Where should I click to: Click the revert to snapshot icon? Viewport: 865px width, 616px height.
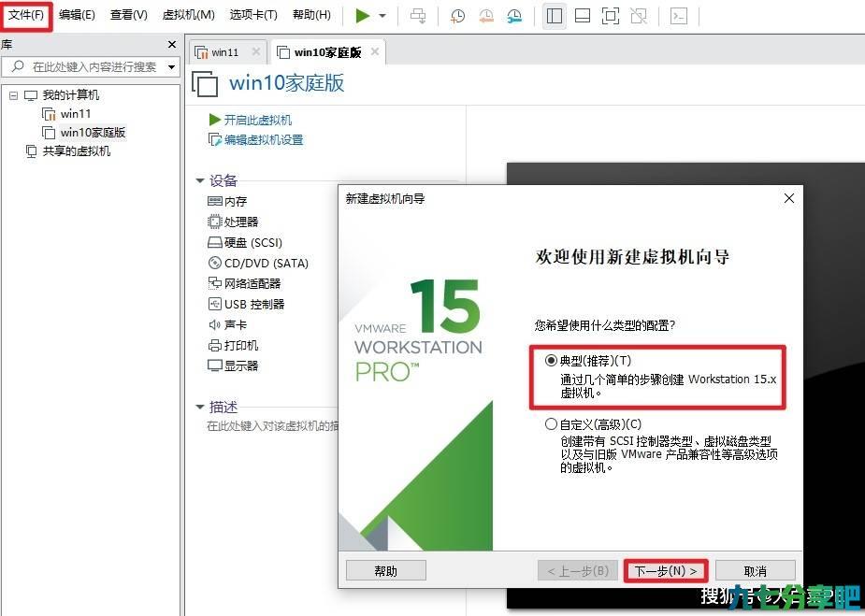tap(486, 16)
